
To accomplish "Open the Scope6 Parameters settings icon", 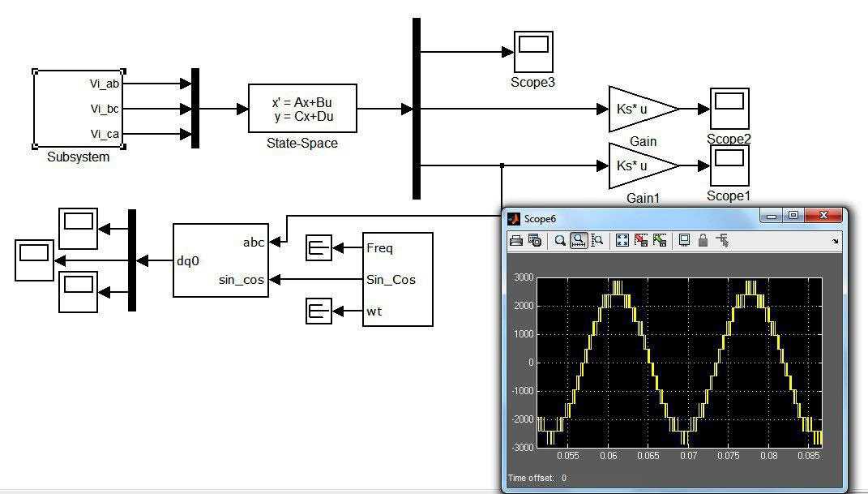I will (535, 241).
